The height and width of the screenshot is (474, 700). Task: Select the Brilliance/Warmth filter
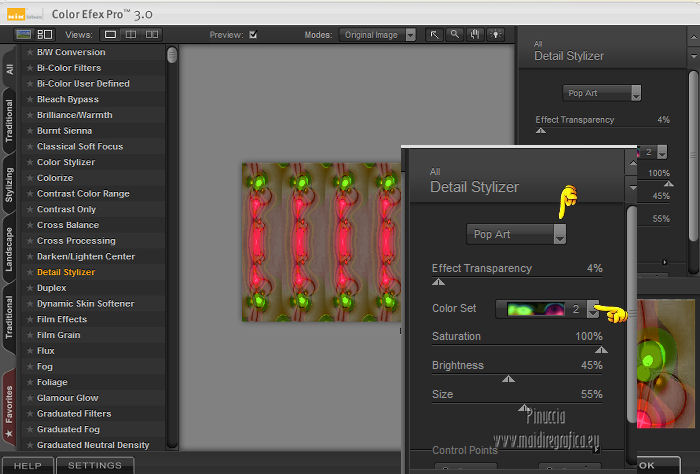[75, 115]
